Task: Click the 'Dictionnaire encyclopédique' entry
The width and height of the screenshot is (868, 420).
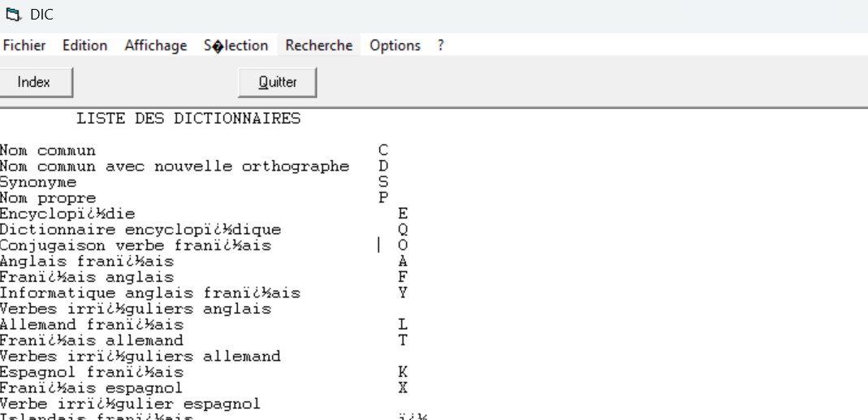Action: (x=140, y=230)
